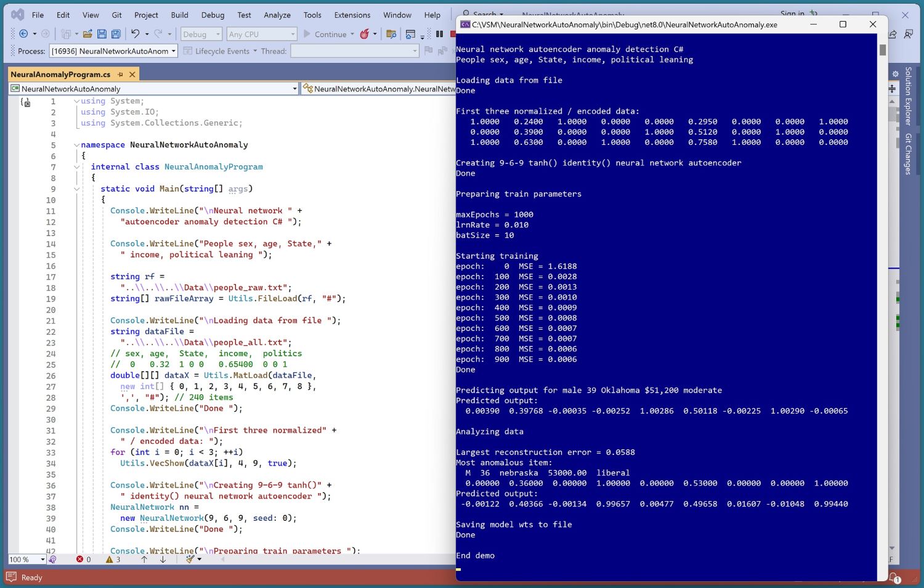
Task: Open the vertical Solution Explorer tab
Action: 908,96
